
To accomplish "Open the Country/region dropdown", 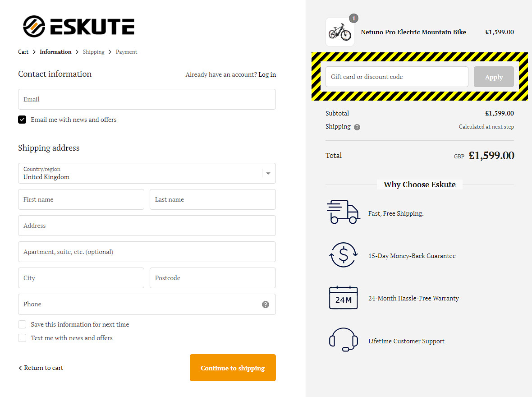I will click(147, 173).
